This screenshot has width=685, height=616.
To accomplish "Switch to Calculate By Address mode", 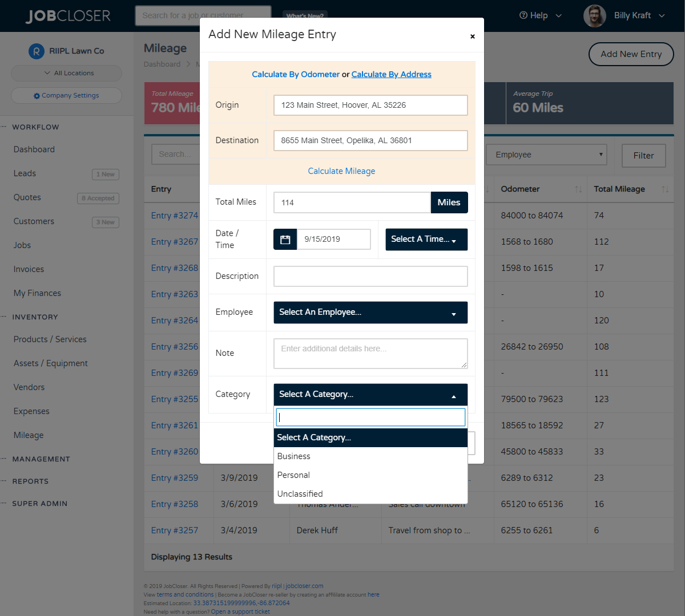I will click(x=391, y=74).
